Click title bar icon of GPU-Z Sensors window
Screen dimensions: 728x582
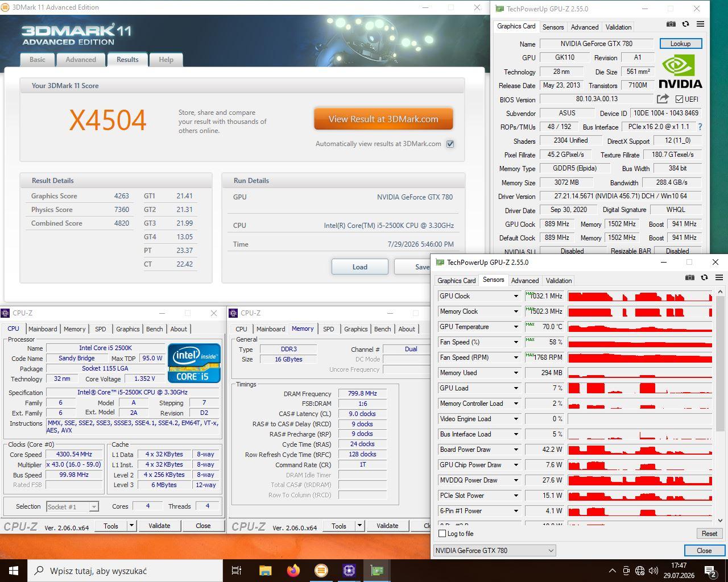(x=440, y=262)
